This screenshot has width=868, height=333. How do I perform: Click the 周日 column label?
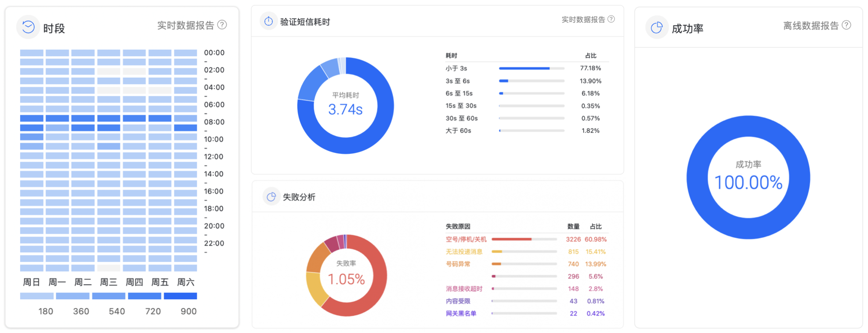[32, 282]
